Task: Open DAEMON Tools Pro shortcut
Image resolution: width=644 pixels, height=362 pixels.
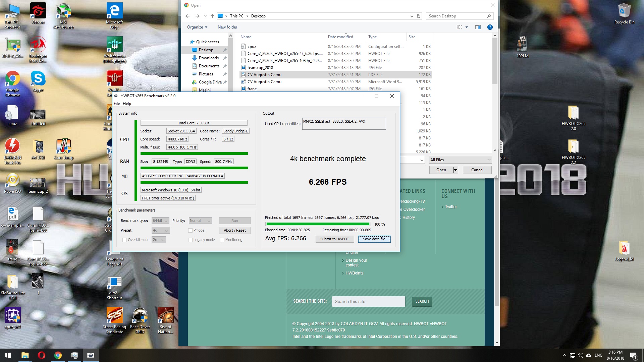Action: [12, 151]
